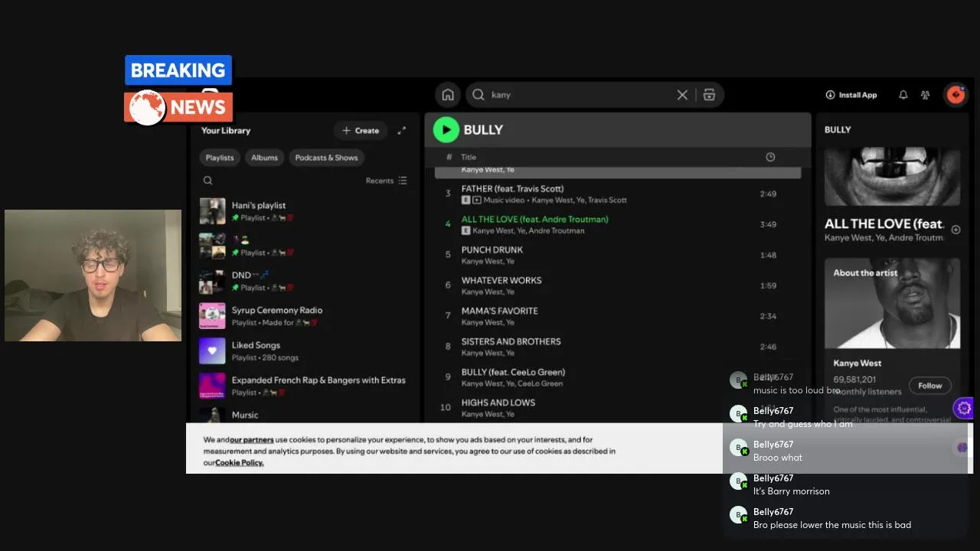Play the BULLY album green button

point(446,130)
